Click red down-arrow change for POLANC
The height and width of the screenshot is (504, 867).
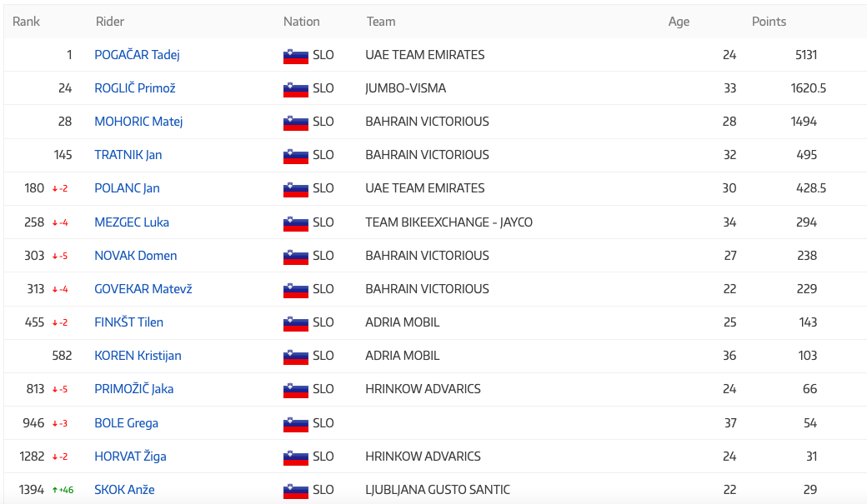click(x=60, y=189)
